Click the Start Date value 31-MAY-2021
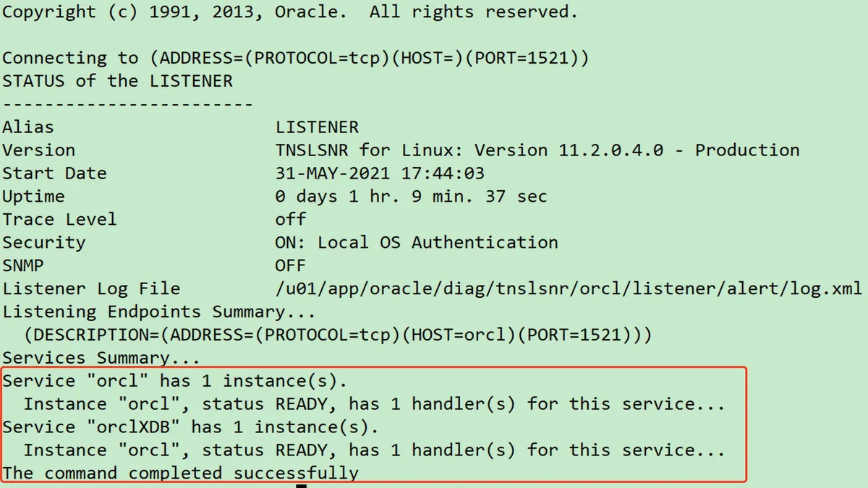The width and height of the screenshot is (868, 488). (x=340, y=173)
